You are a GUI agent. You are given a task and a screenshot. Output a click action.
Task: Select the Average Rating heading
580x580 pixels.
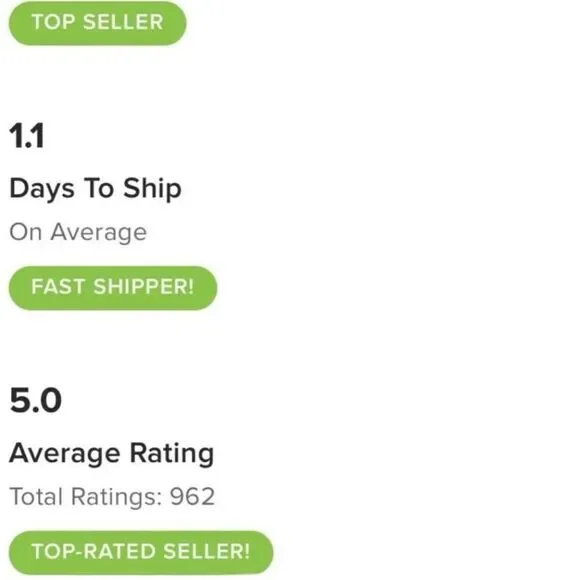coord(111,453)
